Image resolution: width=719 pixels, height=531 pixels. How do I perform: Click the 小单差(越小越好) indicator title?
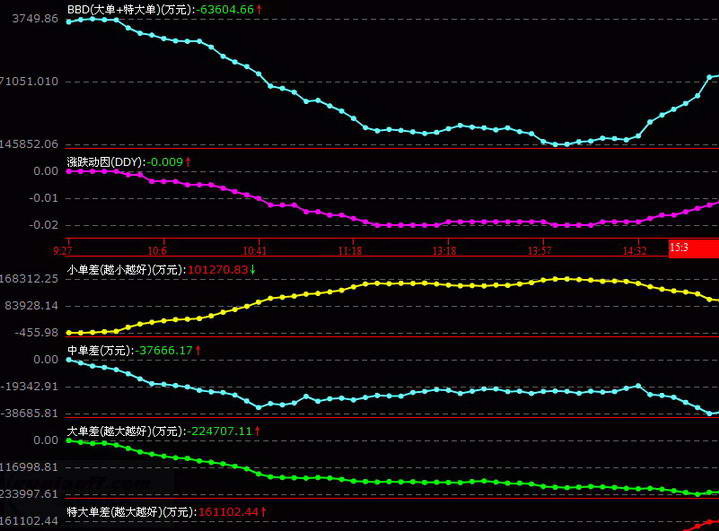coord(125,270)
